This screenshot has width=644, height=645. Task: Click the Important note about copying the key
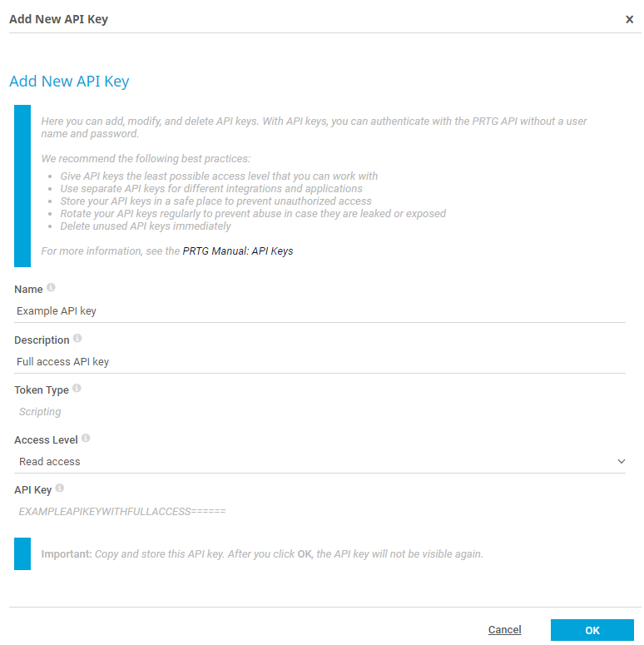(261, 553)
